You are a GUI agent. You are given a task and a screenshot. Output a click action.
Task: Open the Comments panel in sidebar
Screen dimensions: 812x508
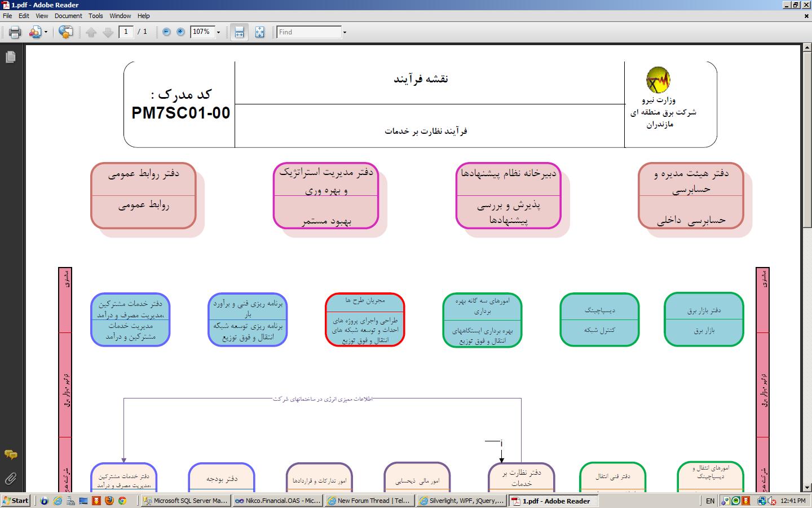pos(10,455)
